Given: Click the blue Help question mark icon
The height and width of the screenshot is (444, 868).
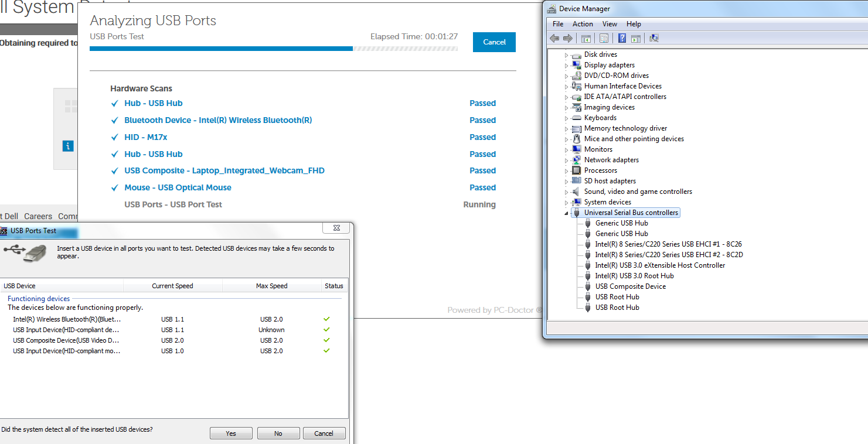Looking at the screenshot, I should click(x=621, y=38).
